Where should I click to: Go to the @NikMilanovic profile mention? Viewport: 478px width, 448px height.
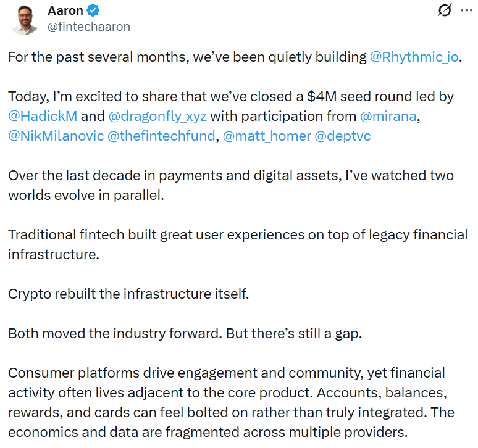click(56, 136)
